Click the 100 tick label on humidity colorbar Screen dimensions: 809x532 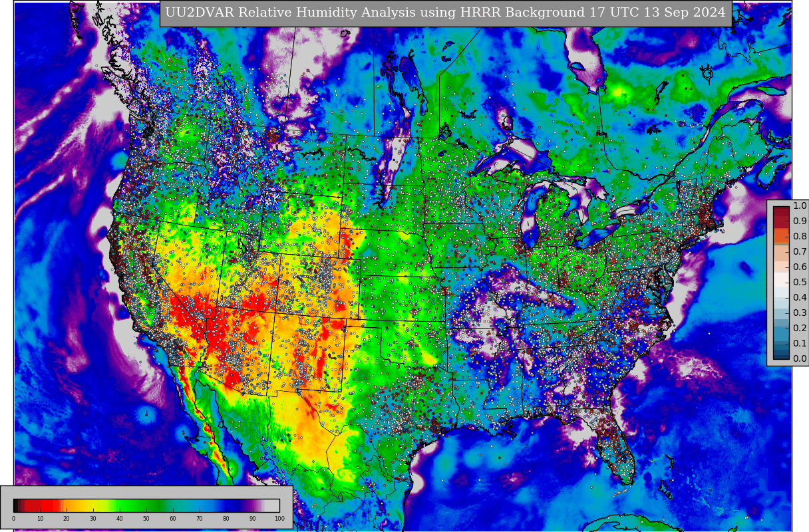(279, 519)
